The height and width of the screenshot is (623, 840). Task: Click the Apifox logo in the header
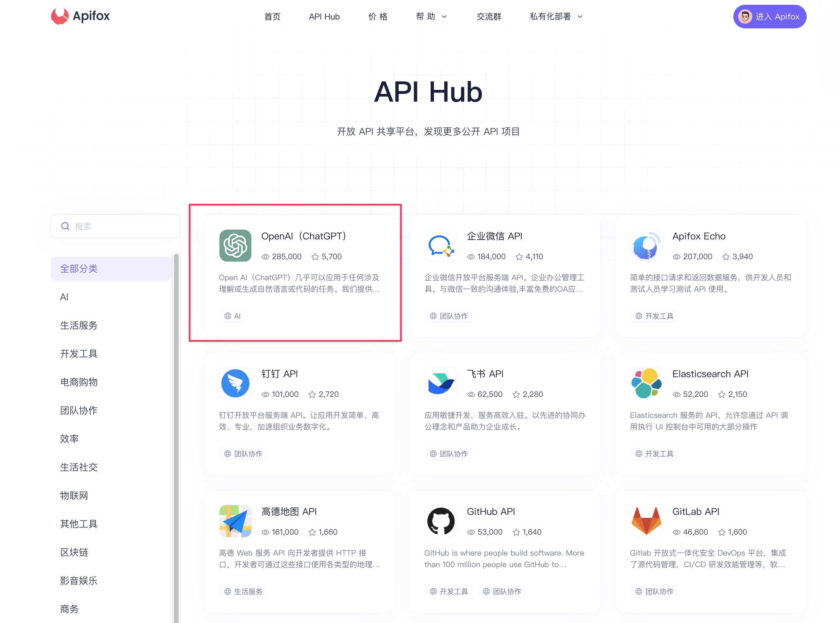coord(80,16)
